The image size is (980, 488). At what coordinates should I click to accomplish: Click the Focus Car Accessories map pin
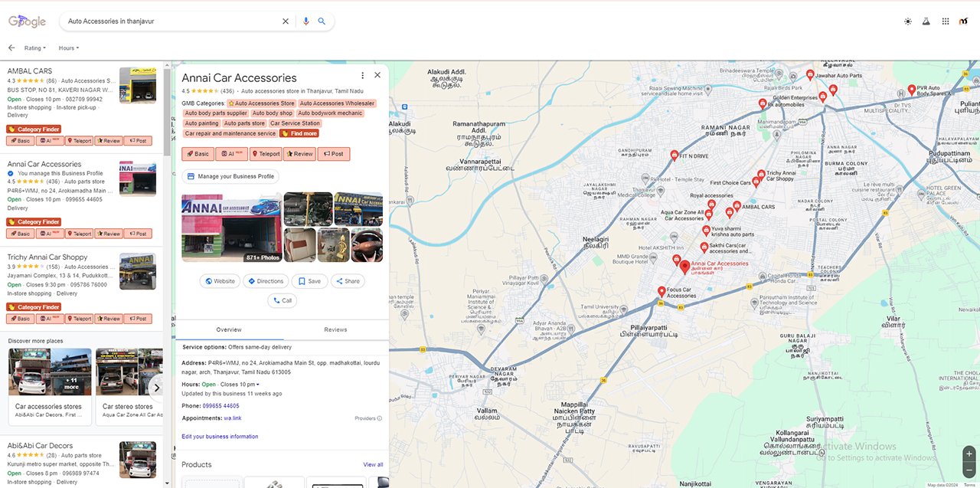point(662,291)
